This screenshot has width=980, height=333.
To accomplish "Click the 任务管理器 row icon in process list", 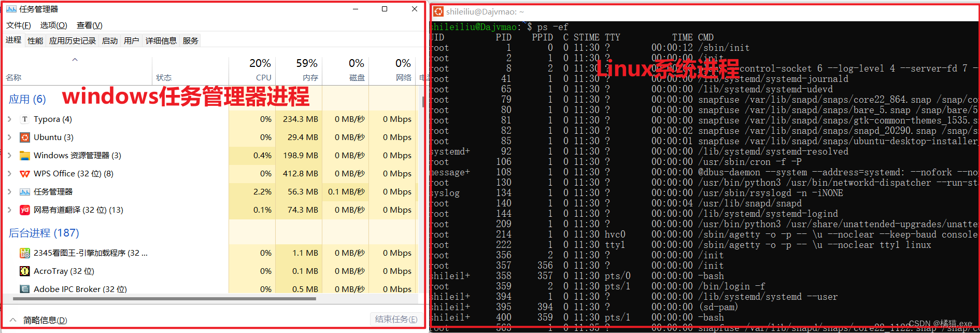I will (24, 192).
